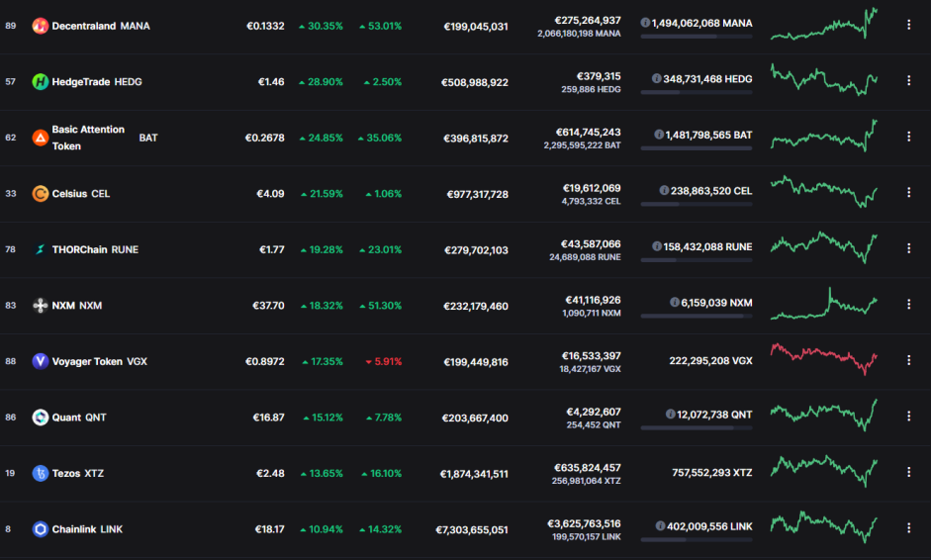Screen dimensions: 931x560
Task: Click THORChain 7d change 23.01%
Action: click(381, 250)
